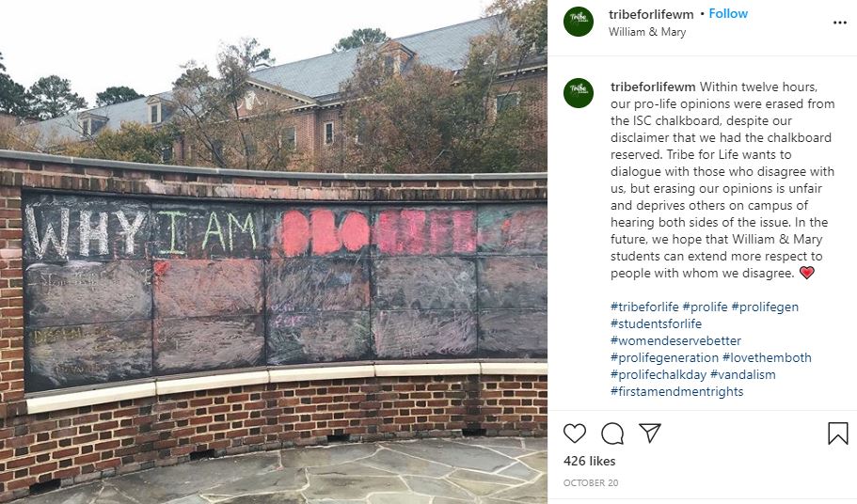Like the post with the heart icon
This screenshot has height=504, width=857.
point(575,433)
